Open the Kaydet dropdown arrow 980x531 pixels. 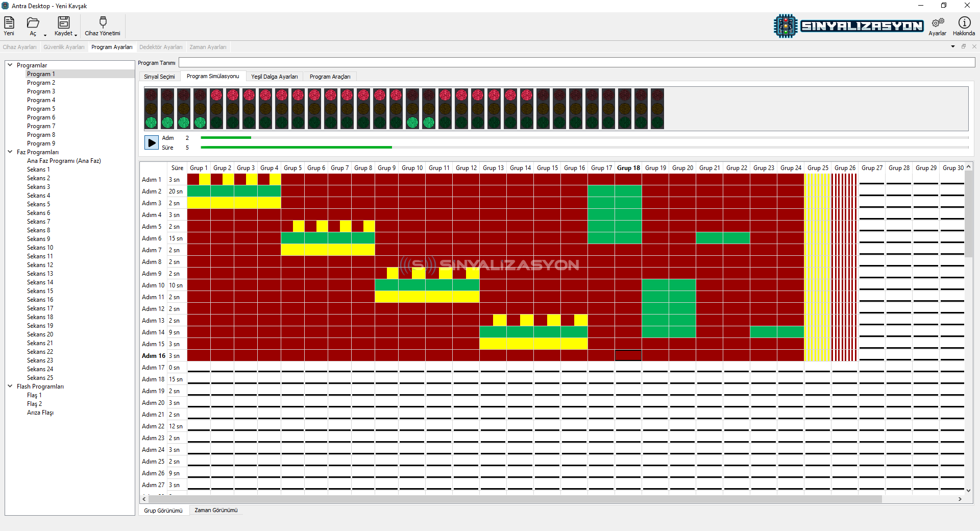(x=76, y=35)
